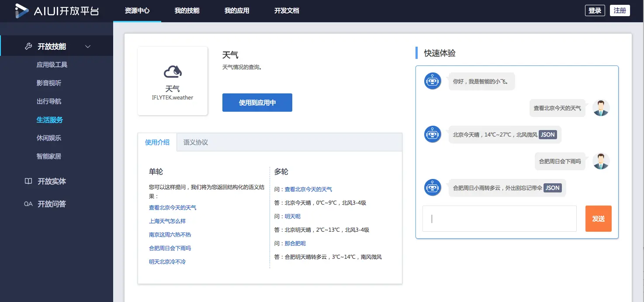The image size is (644, 302).
Task: Collapse the 开放技能 chevron
Action: 88,47
